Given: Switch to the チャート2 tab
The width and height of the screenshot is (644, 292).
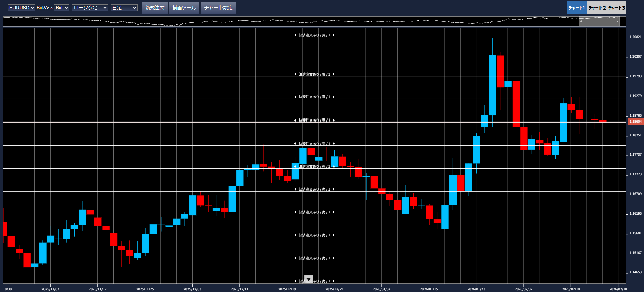Looking at the screenshot, I should point(597,8).
